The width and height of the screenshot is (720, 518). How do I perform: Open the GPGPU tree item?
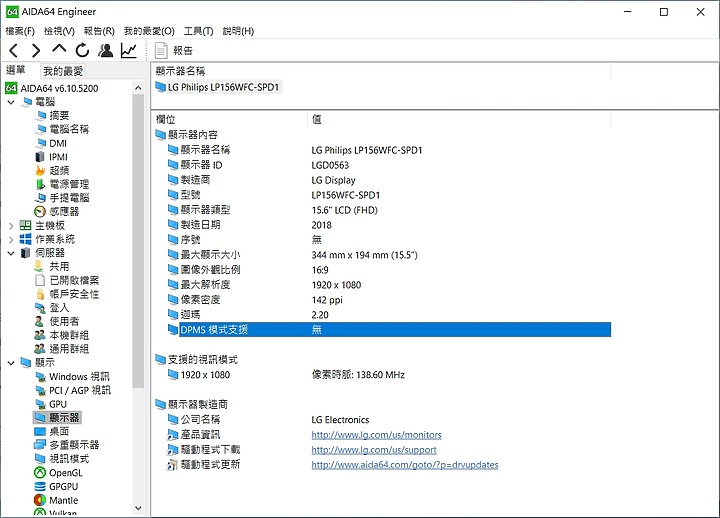[56, 486]
